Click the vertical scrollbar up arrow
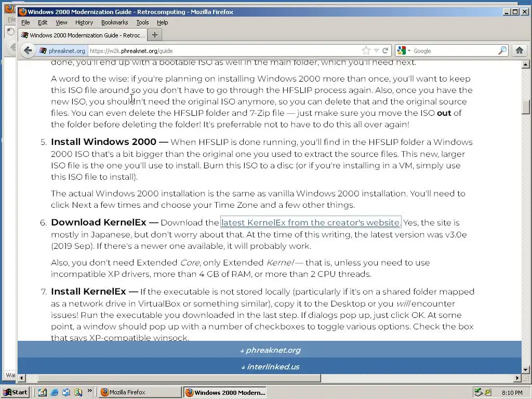This screenshot has width=532, height=399. [x=526, y=64]
